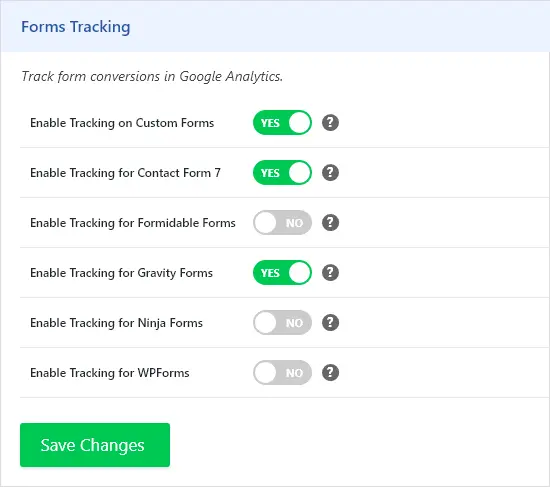Open help icon for Formidable Forms tracking
Screen dimensions: 550x487
(330, 222)
